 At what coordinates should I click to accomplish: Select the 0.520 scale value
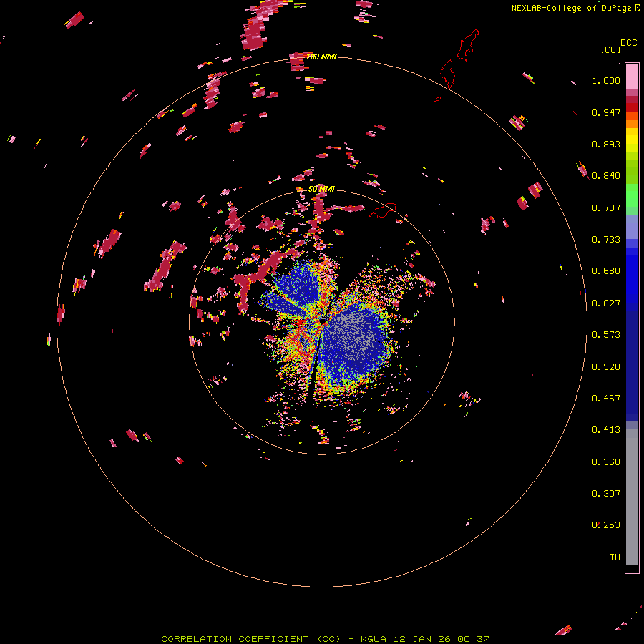(x=606, y=367)
